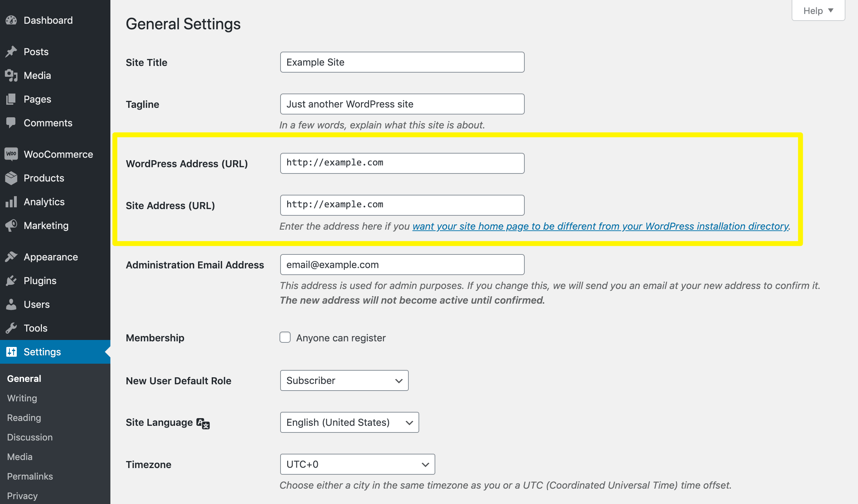858x504 pixels.
Task: Open the Privacy settings link
Action: tap(22, 496)
